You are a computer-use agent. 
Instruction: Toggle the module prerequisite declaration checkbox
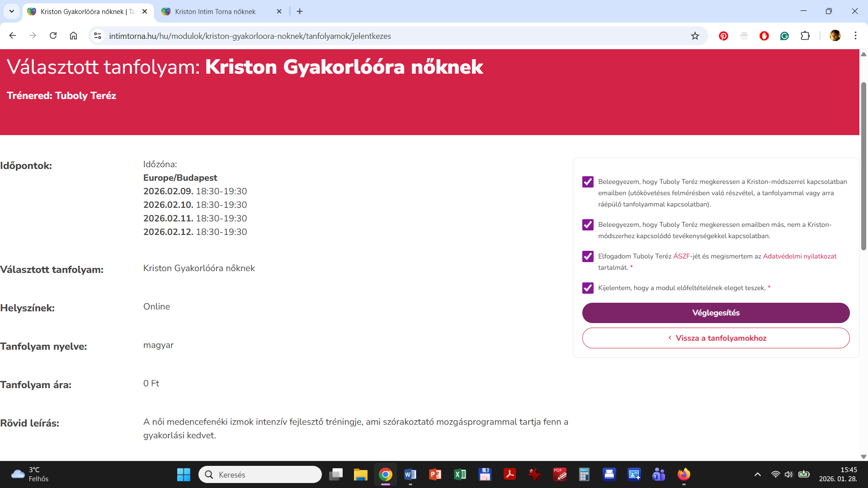pyautogui.click(x=588, y=288)
